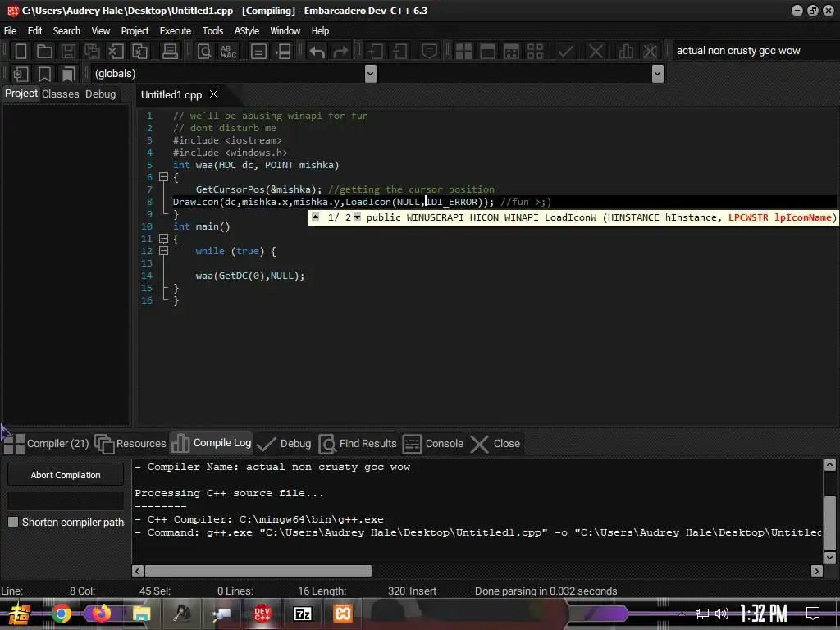
Task: Click Close in the bottom panel tabs
Action: 495,443
